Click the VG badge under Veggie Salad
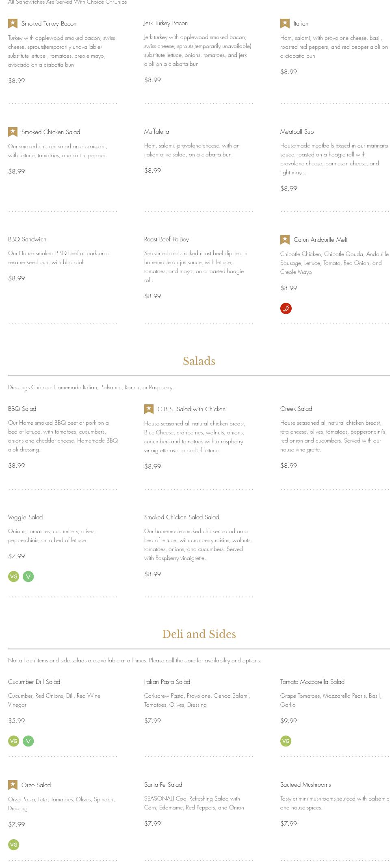The width and height of the screenshot is (392, 868). coord(14,577)
